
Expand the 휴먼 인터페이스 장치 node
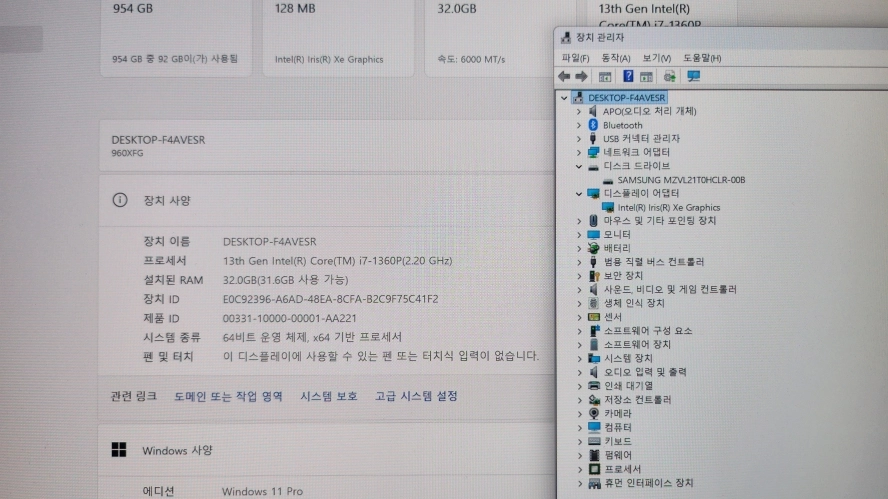(x=579, y=483)
